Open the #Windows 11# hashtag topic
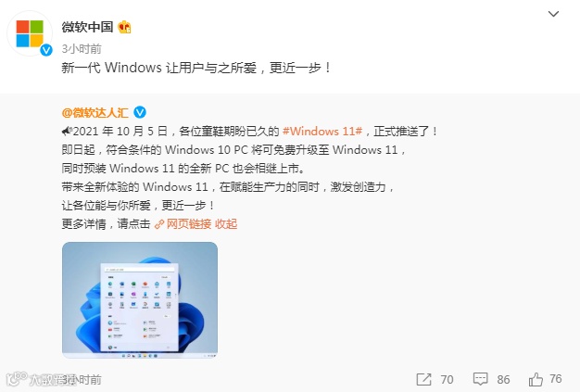This screenshot has height=392, width=580. tap(322, 132)
